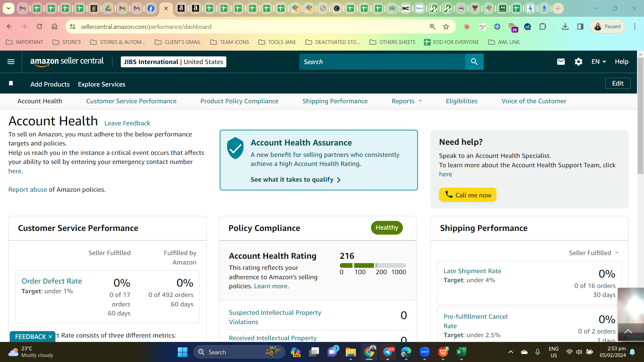The width and height of the screenshot is (644, 362).
Task: Select the Account Health tab
Action: (40, 101)
